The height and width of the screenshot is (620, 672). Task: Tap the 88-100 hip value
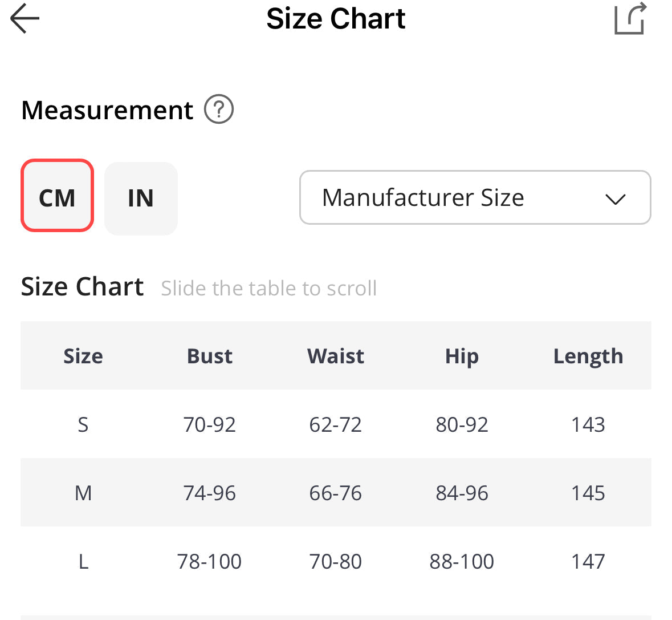pos(462,561)
